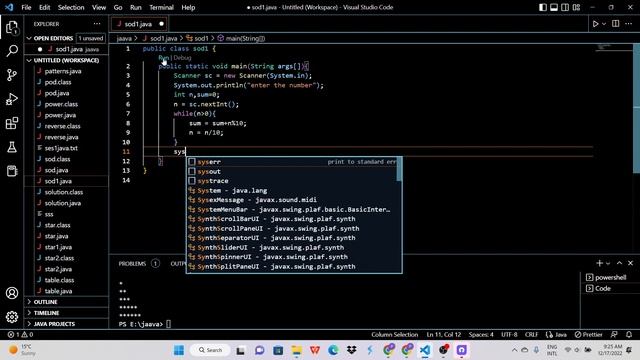
Task: Click the feedback icon in status bar
Action: (x=614, y=334)
